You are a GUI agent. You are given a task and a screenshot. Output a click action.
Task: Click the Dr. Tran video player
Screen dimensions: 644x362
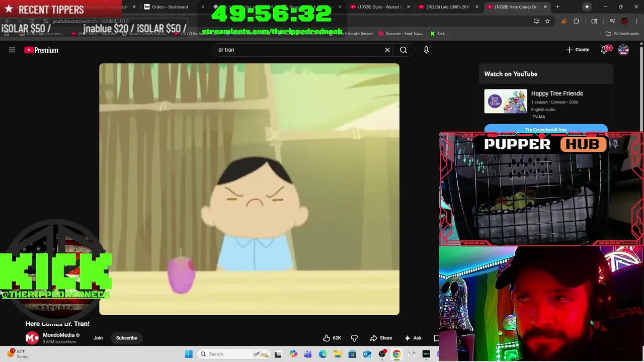tap(249, 189)
